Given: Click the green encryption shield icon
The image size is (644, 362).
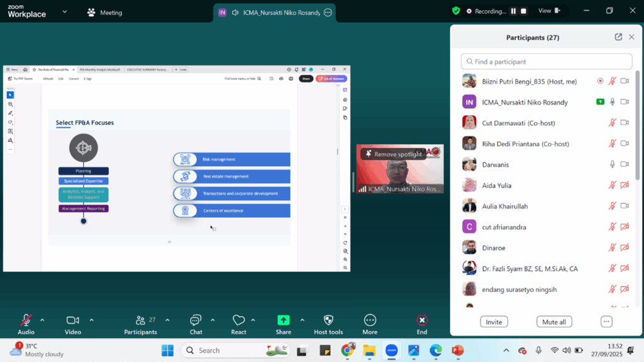Looking at the screenshot, I should pos(456,11).
